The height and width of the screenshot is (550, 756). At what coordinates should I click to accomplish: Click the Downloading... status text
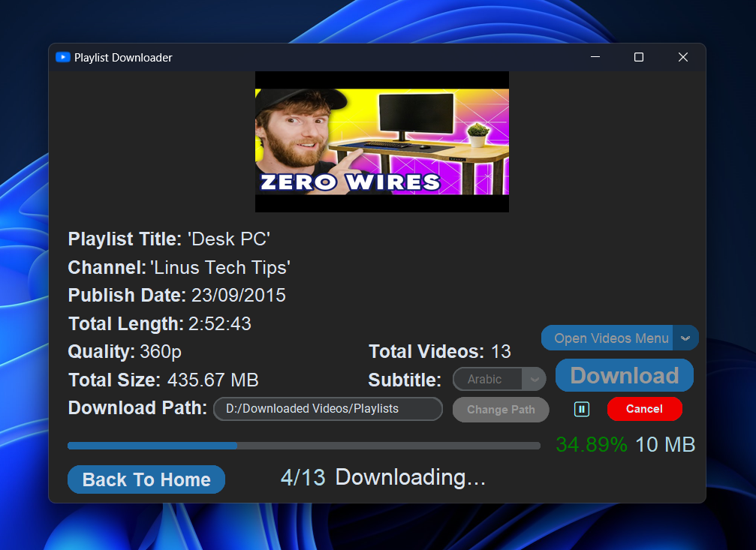[x=411, y=478]
